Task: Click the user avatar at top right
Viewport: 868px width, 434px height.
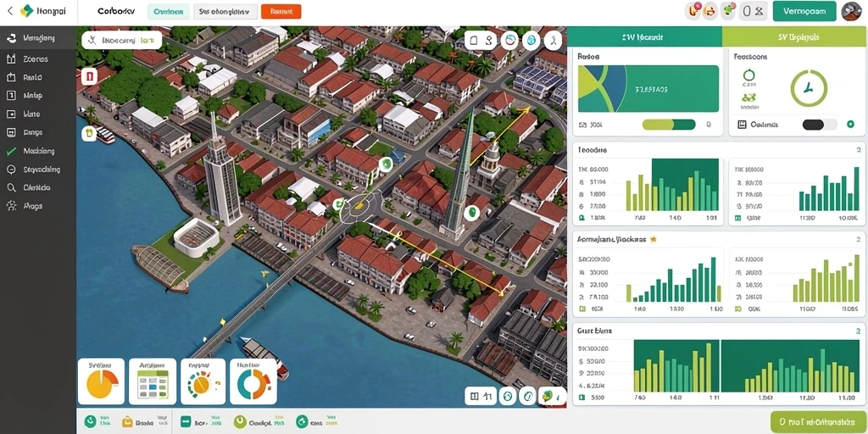Action: (852, 11)
